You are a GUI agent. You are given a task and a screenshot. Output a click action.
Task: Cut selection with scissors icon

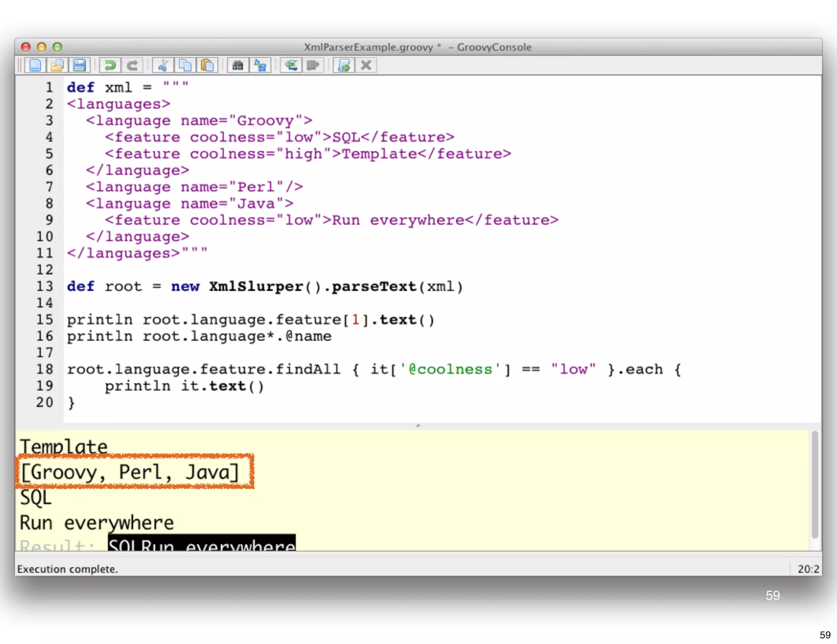(163, 65)
